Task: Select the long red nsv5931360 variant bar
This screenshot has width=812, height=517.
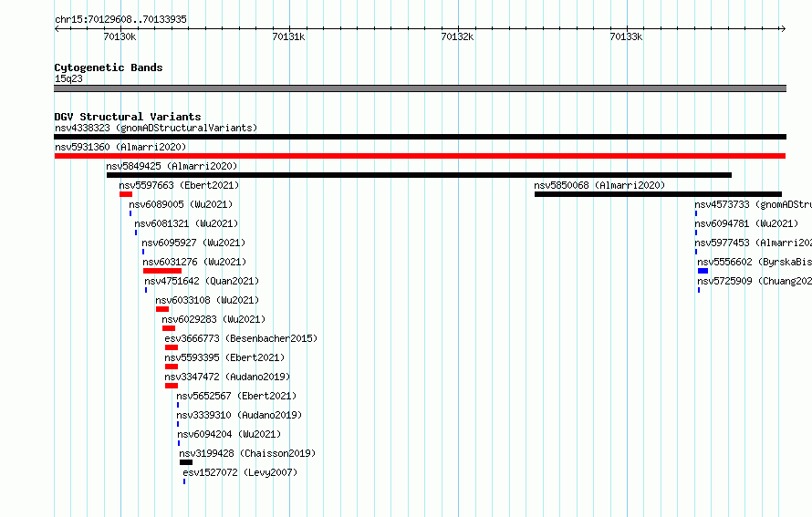Action: coord(420,156)
